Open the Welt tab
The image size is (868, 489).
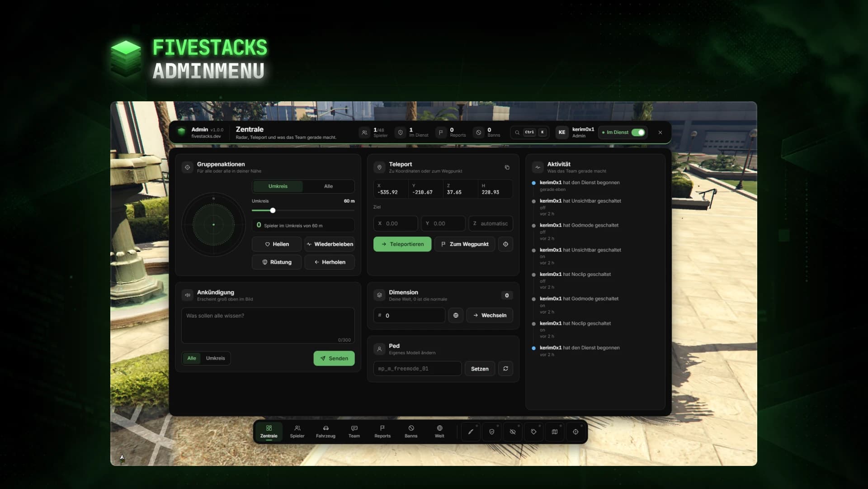click(439, 432)
